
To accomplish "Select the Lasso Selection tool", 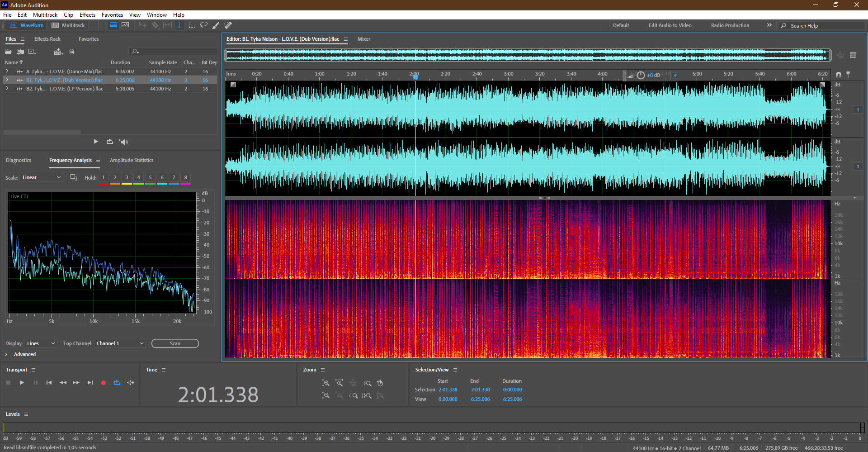I will coord(204,25).
